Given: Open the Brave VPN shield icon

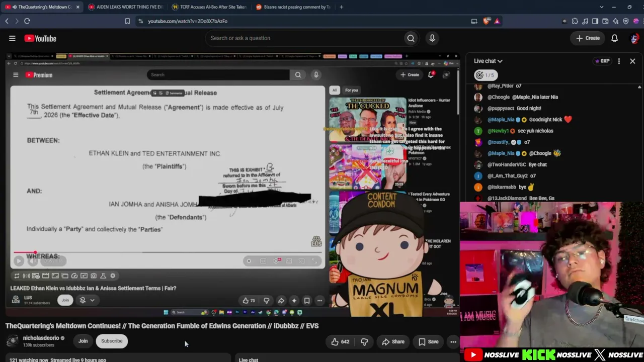Looking at the screenshot, I should 626,21.
